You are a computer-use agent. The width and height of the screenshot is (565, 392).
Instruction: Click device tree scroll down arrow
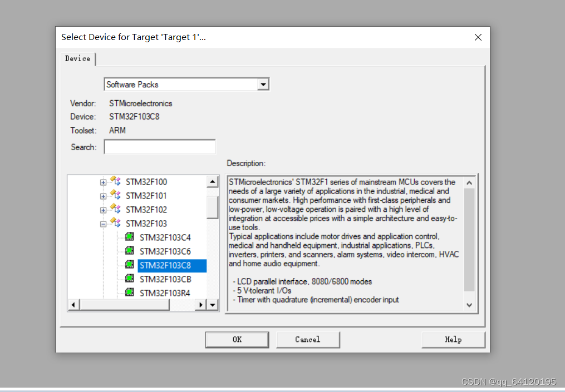213,305
